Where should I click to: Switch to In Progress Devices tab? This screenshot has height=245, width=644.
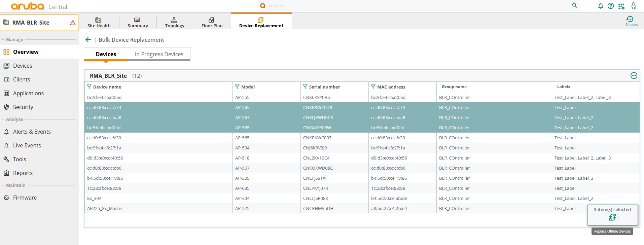coord(159,54)
